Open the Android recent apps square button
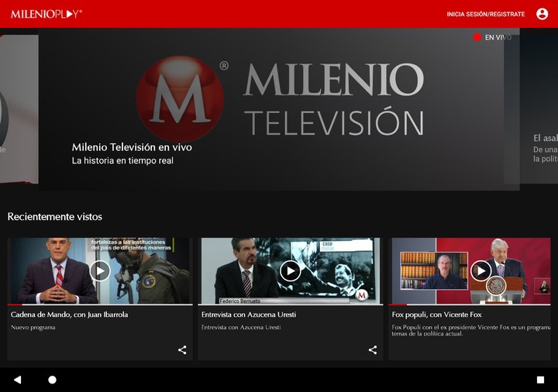Viewport: 558px width, 392px height. tap(540, 380)
